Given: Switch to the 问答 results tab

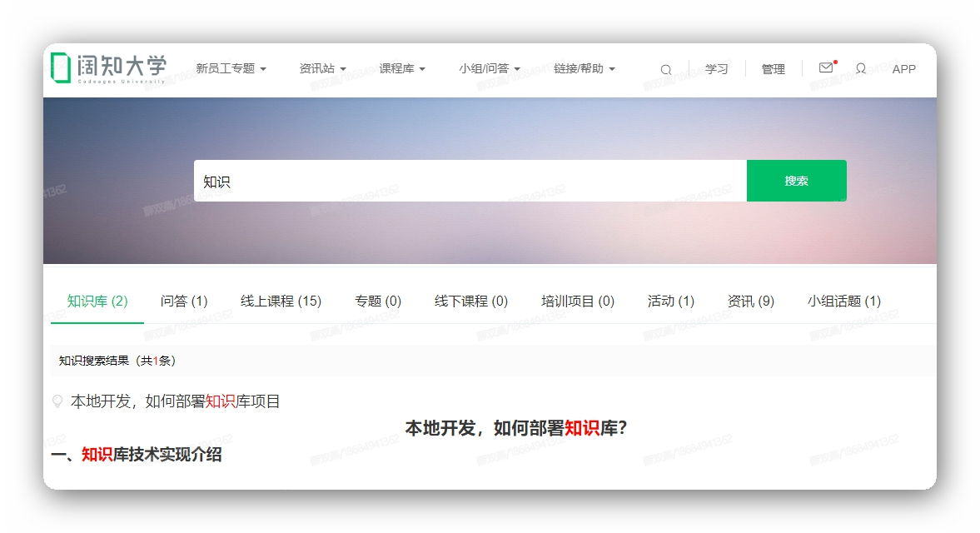Looking at the screenshot, I should [185, 301].
